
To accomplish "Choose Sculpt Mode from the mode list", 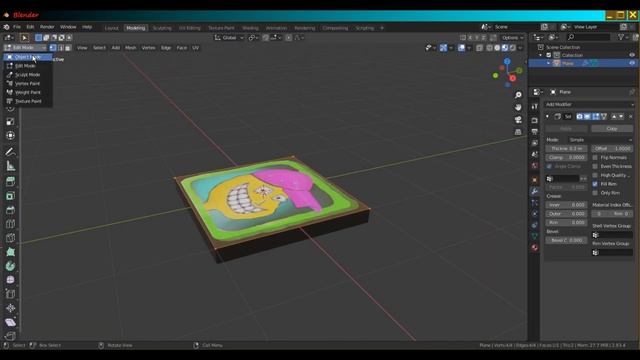I will (x=28, y=75).
